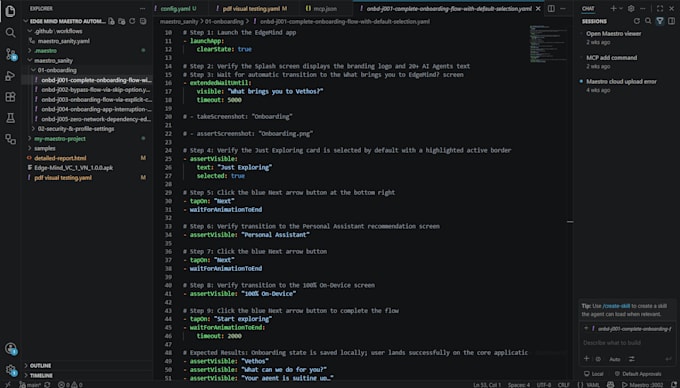The width and height of the screenshot is (680, 388).
Task: Open the Source Control view
Action: (10, 54)
